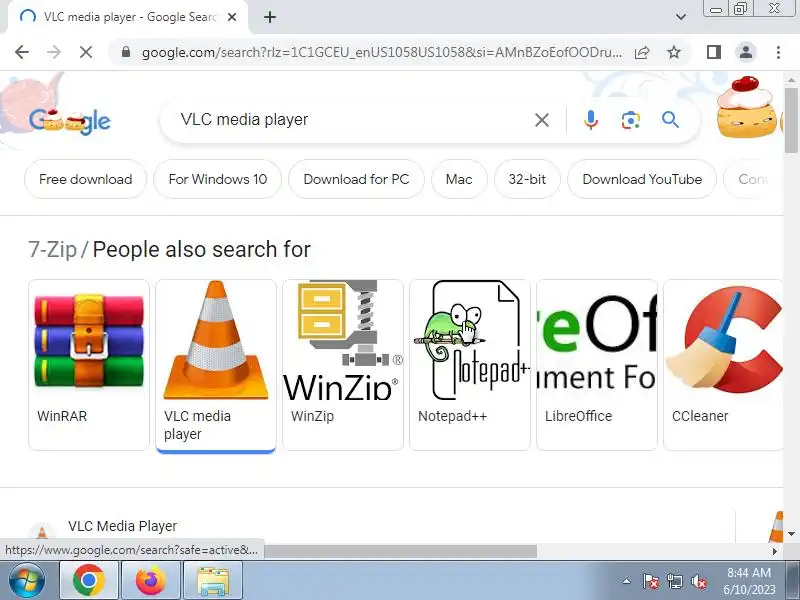800x600 pixels.
Task: Go back using the browser back arrow
Action: coord(22,52)
